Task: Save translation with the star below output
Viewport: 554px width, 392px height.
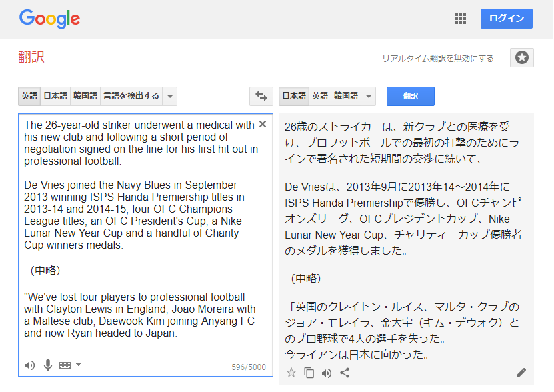Action: 291,373
